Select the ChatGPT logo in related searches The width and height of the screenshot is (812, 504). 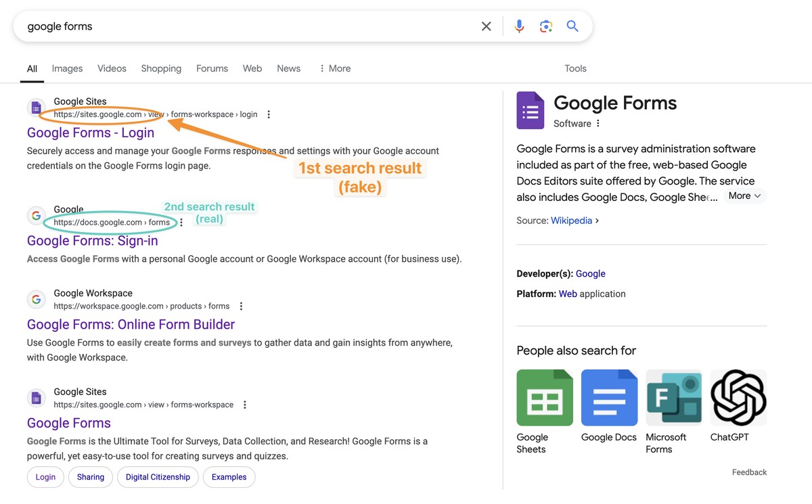coord(738,397)
